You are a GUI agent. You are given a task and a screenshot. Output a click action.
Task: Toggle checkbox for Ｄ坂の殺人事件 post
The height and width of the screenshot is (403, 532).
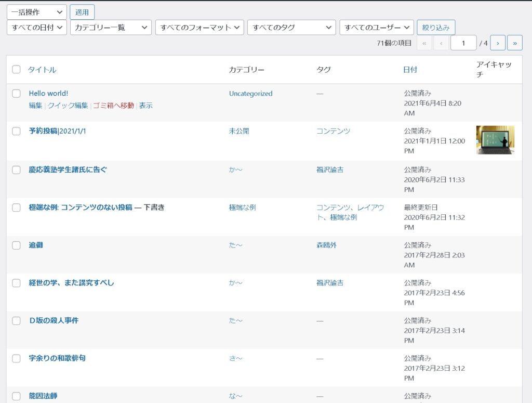(17, 321)
